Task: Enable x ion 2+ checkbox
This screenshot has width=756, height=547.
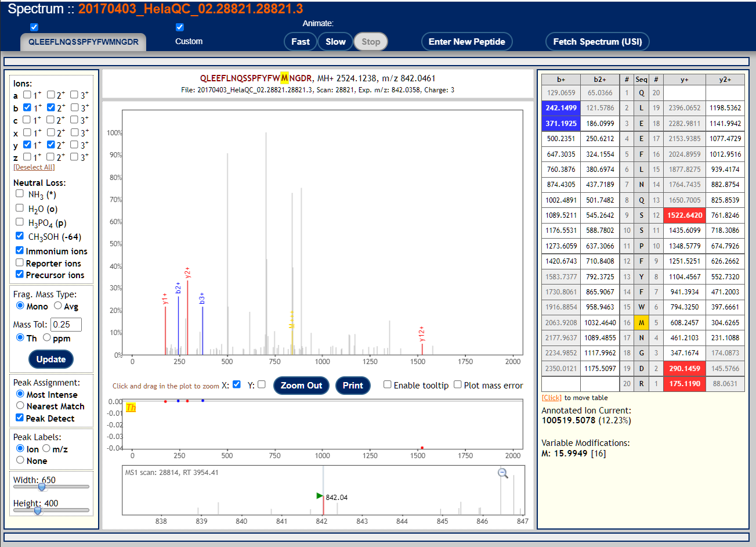Action: coord(51,132)
